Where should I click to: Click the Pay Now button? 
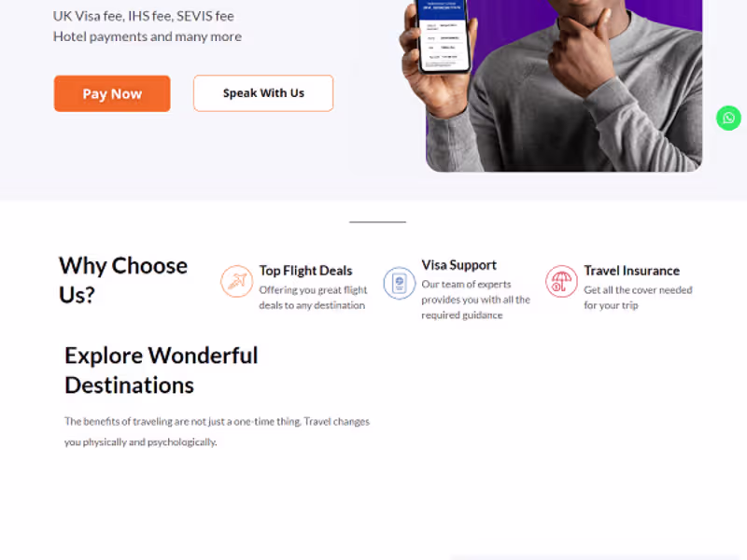click(x=112, y=93)
